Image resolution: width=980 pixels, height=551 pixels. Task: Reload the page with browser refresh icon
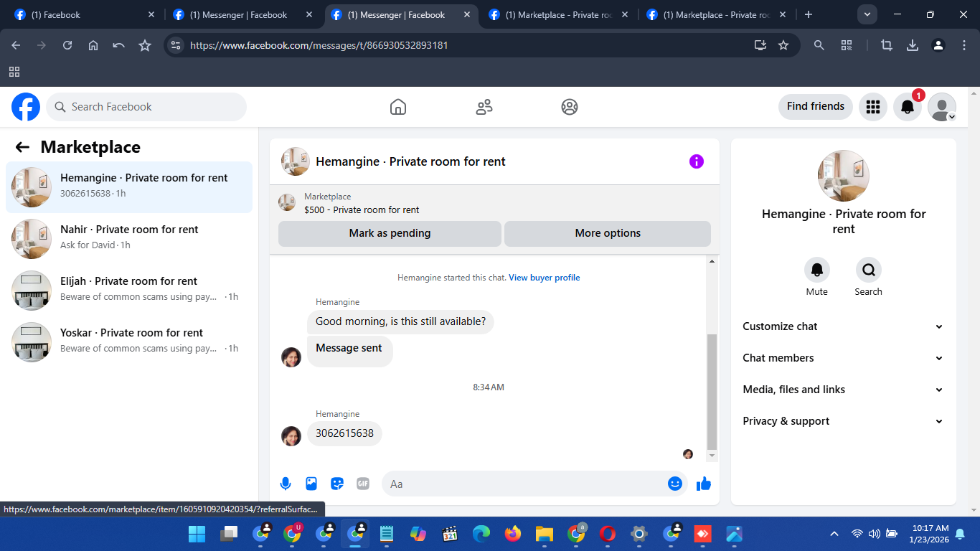(x=67, y=45)
